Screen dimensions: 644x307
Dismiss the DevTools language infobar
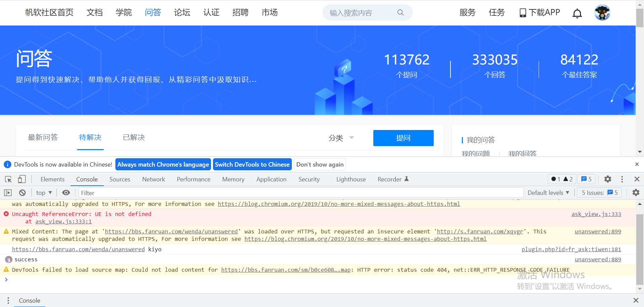[x=637, y=164]
